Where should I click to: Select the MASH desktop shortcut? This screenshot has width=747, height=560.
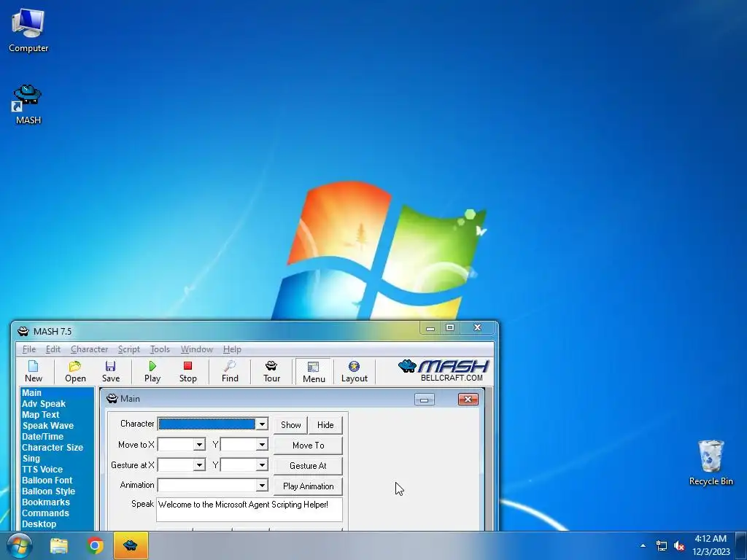coord(28,104)
